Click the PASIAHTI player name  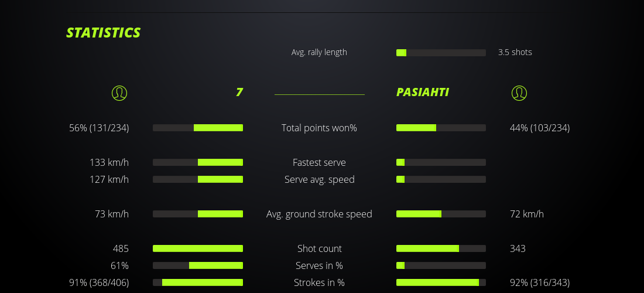423,92
